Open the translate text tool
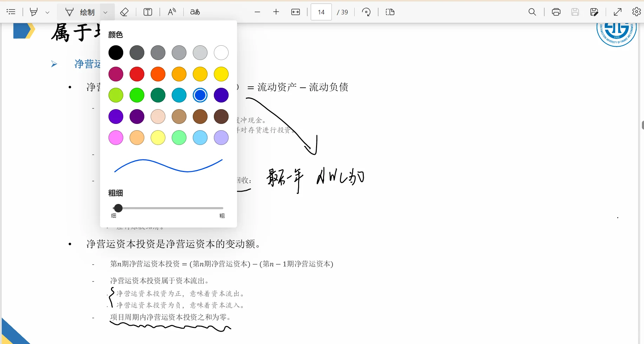644x344 pixels. pos(195,12)
